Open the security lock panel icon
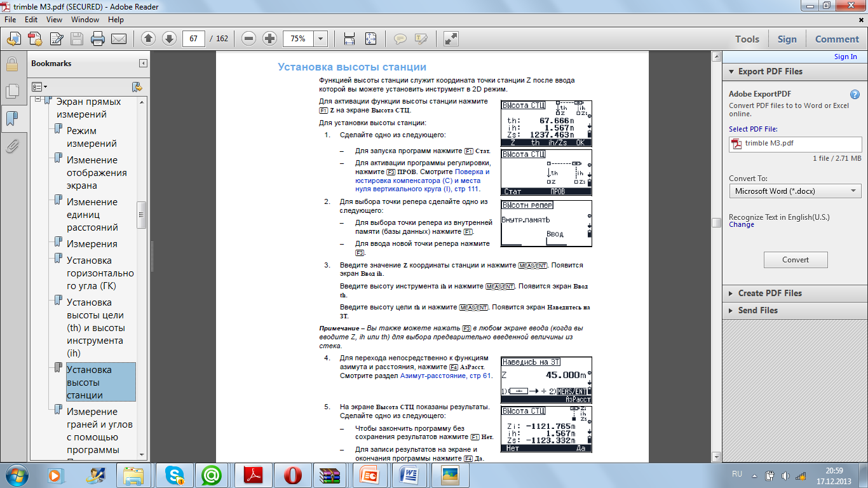The image size is (868, 488). coord(11,64)
